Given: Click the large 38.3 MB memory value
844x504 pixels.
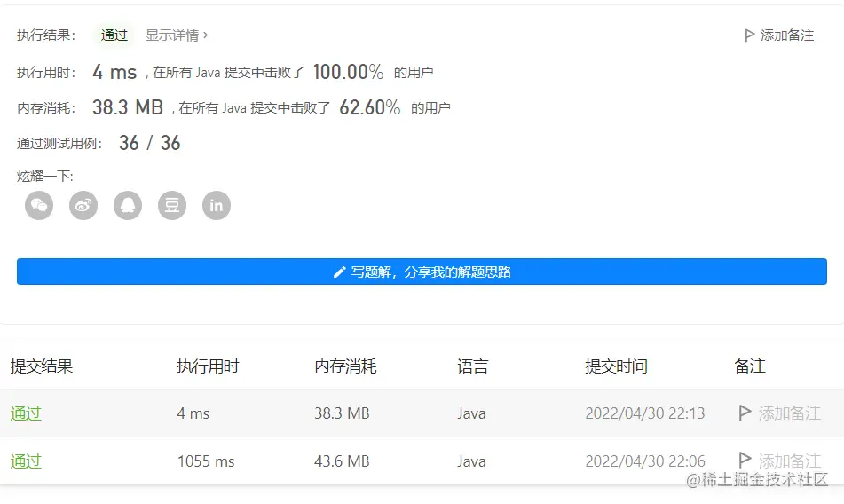Looking at the screenshot, I should coord(128,107).
